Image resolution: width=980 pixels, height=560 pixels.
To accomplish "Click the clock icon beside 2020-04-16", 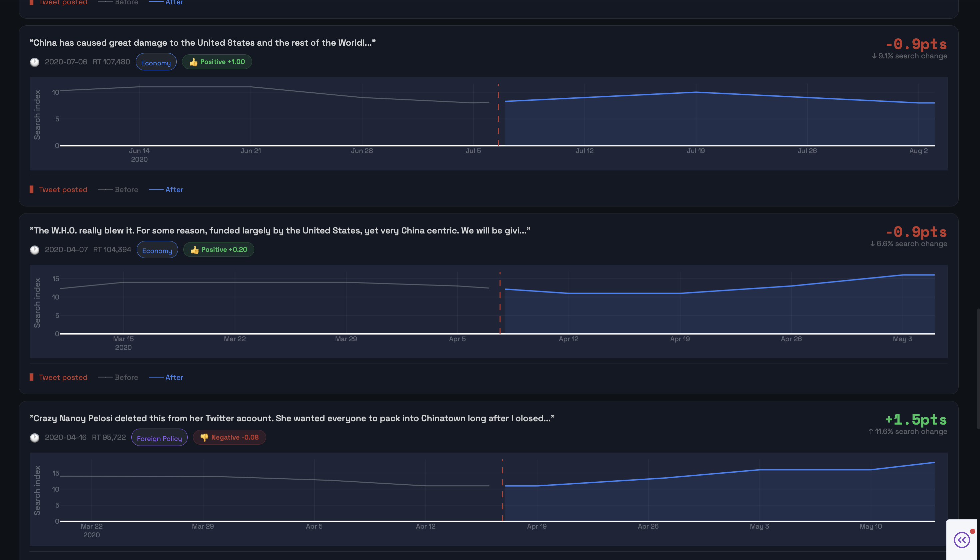I will tap(35, 438).
